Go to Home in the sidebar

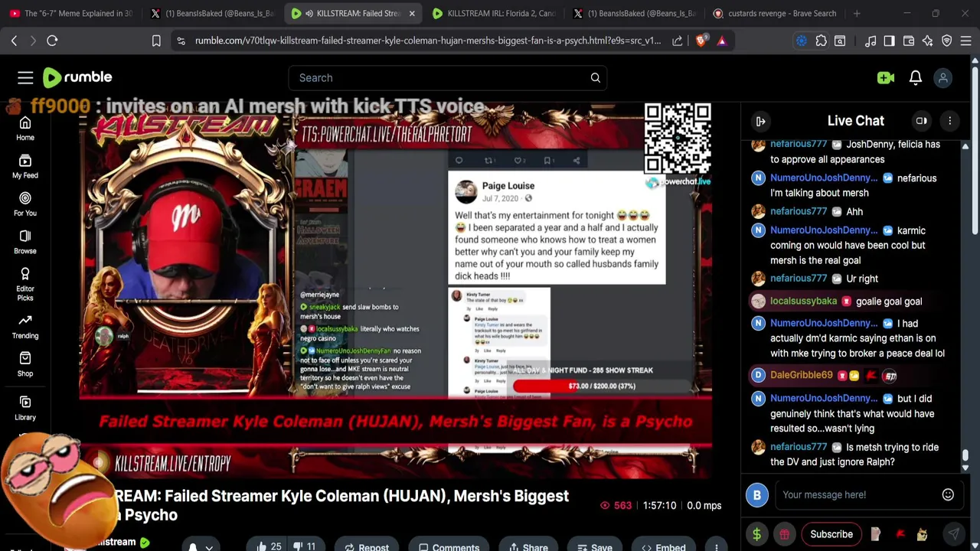25,129
